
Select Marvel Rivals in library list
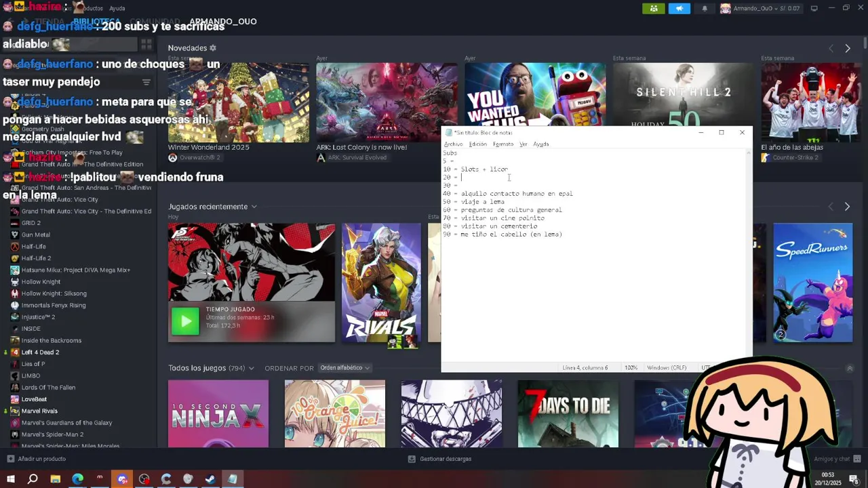coord(39,411)
